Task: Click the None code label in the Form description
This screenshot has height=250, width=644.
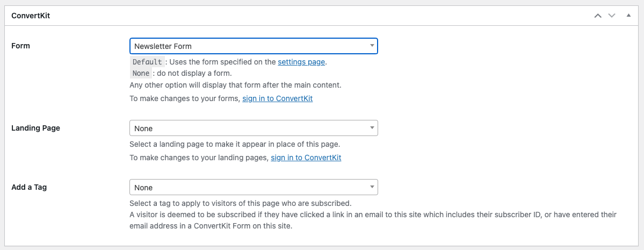Action: (x=141, y=74)
